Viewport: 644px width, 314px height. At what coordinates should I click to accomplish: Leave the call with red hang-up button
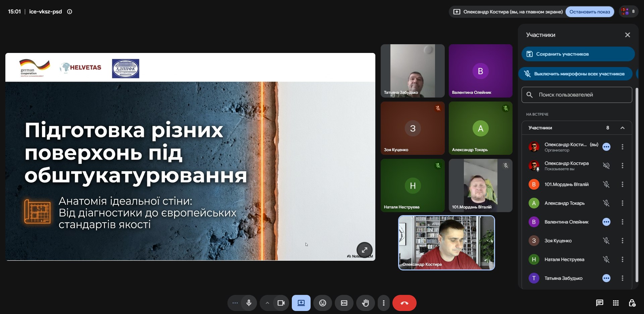(x=405, y=303)
